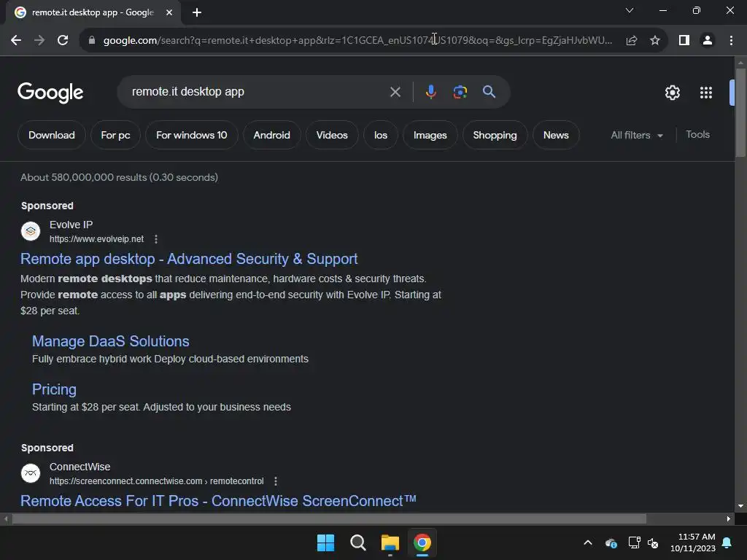Screen dimensions: 747x560
Task: Open Google quick settings gear
Action: [x=672, y=93]
